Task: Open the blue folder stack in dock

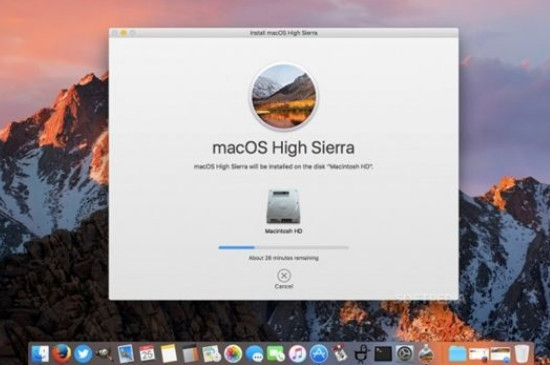Action: click(457, 354)
